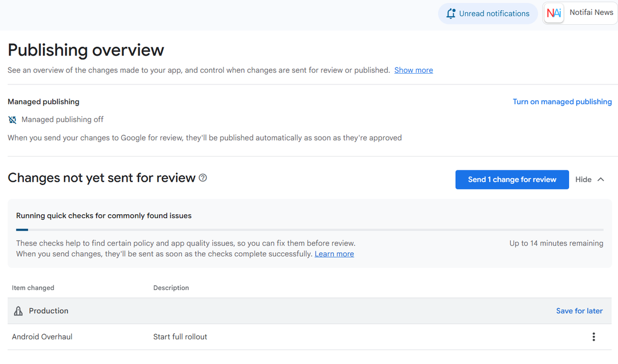Click the chevron up arrow beside Hide
This screenshot has width=618, height=364.
click(x=600, y=179)
